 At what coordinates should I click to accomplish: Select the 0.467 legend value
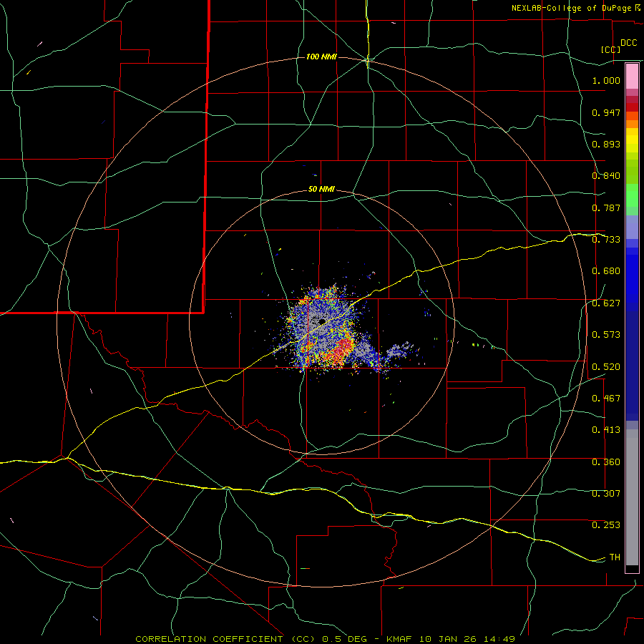point(606,399)
